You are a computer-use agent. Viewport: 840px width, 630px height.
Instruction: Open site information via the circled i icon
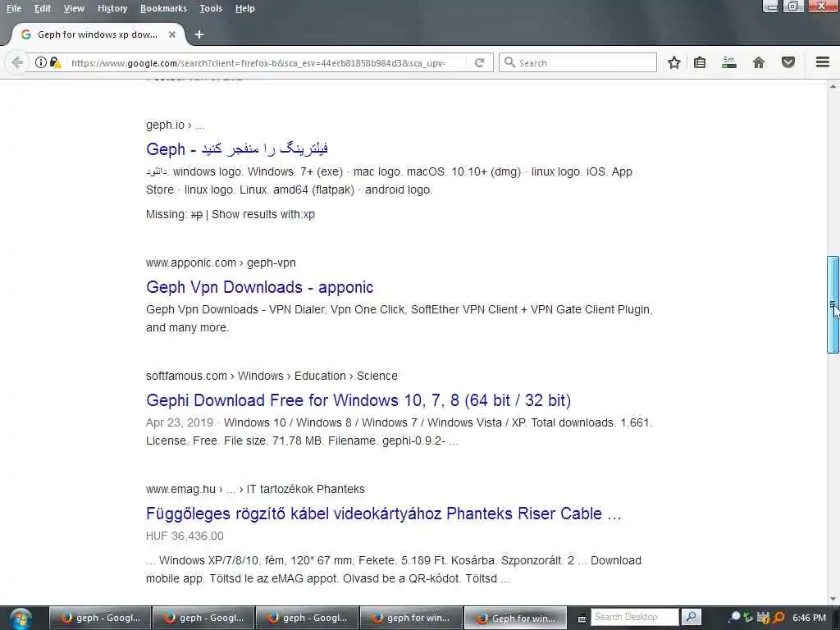point(41,62)
